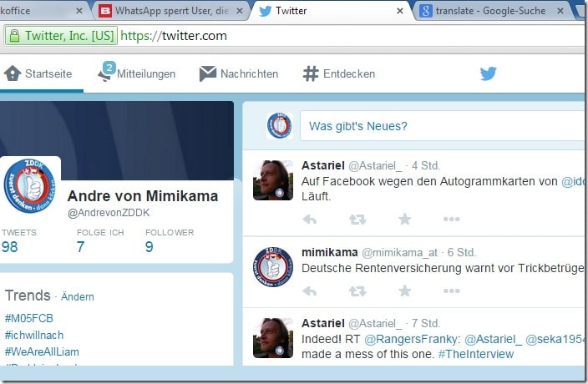The height and width of the screenshot is (384, 588).
Task: Open mimikama name on 6 Std. tweet
Action: point(330,252)
